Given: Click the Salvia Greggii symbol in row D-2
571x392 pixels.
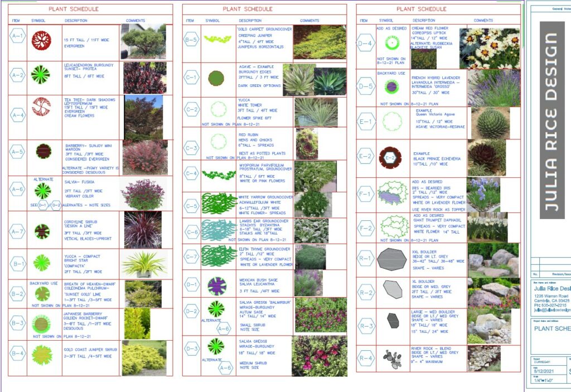Looking at the screenshot, I should pyautogui.click(x=216, y=309).
